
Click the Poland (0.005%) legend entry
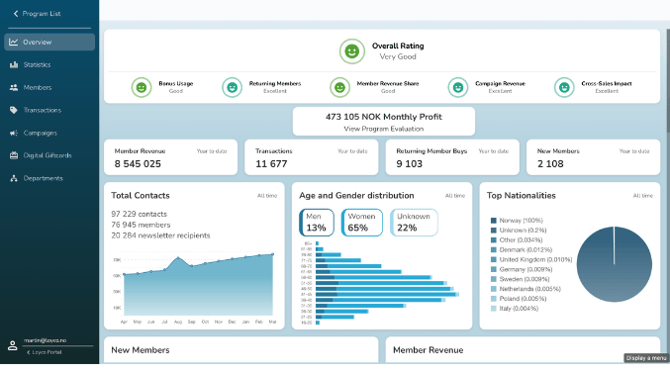[518, 299]
